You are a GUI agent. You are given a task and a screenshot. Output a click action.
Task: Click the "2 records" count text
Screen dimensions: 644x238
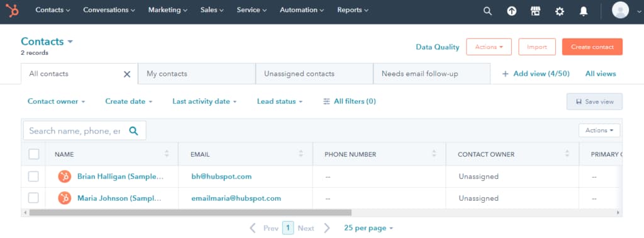[x=35, y=53]
